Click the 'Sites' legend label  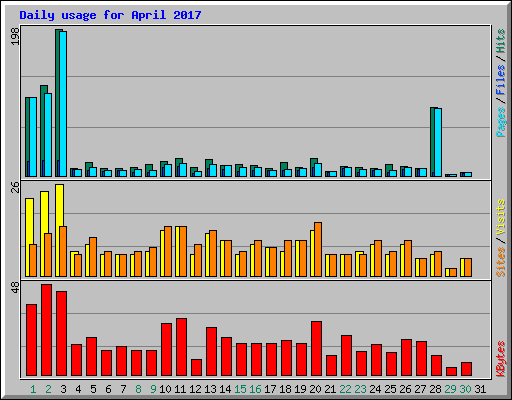(500, 262)
